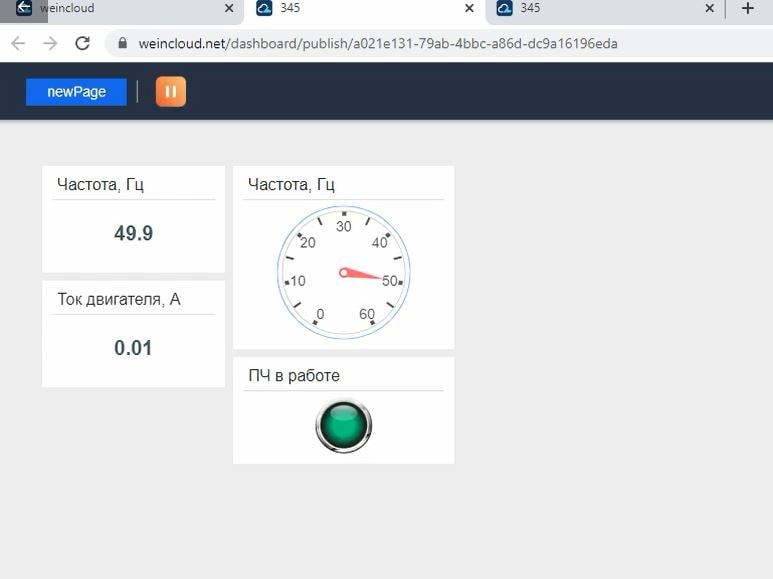Viewport: 773px width, 579px height.
Task: Close the rightmost inactive 345 tab
Action: pos(710,9)
